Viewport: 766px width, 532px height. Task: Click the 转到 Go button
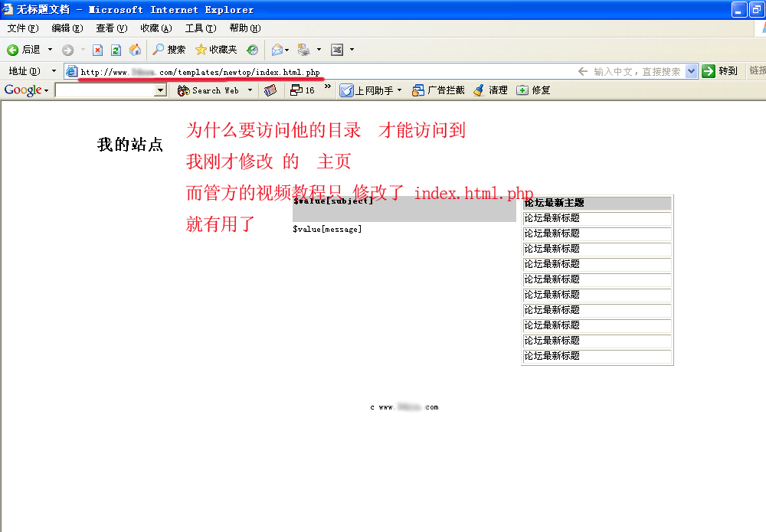tap(719, 71)
